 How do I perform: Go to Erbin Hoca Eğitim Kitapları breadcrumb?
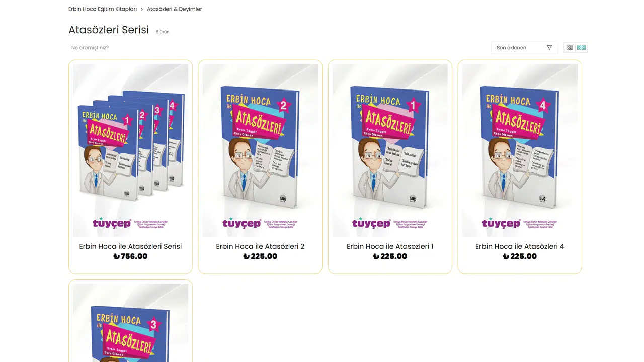point(103,9)
